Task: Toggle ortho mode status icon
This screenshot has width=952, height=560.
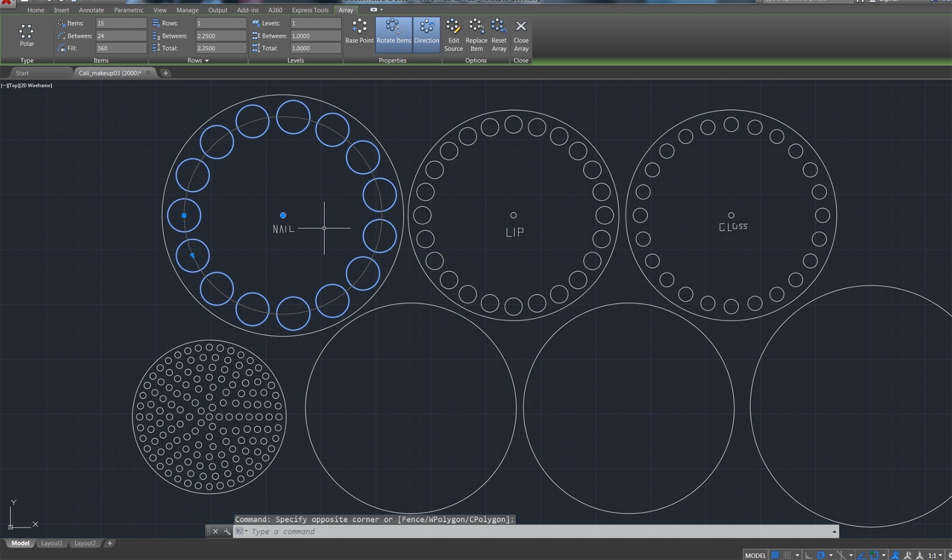Action: click(808, 555)
